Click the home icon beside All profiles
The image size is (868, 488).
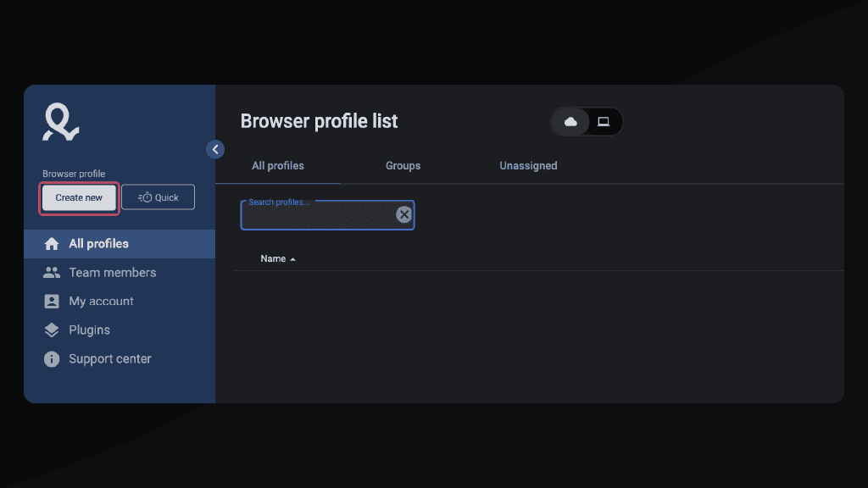click(51, 243)
